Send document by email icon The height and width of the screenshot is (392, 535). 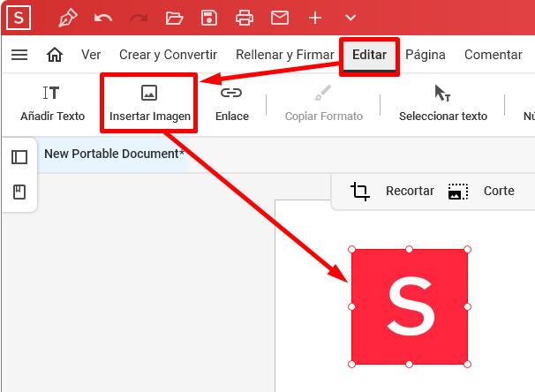point(280,18)
